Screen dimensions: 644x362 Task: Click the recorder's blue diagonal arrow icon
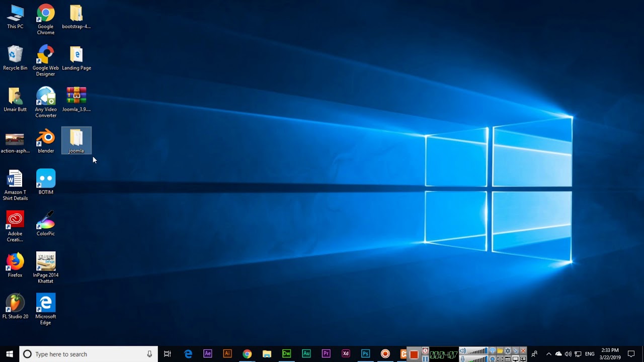(x=515, y=350)
